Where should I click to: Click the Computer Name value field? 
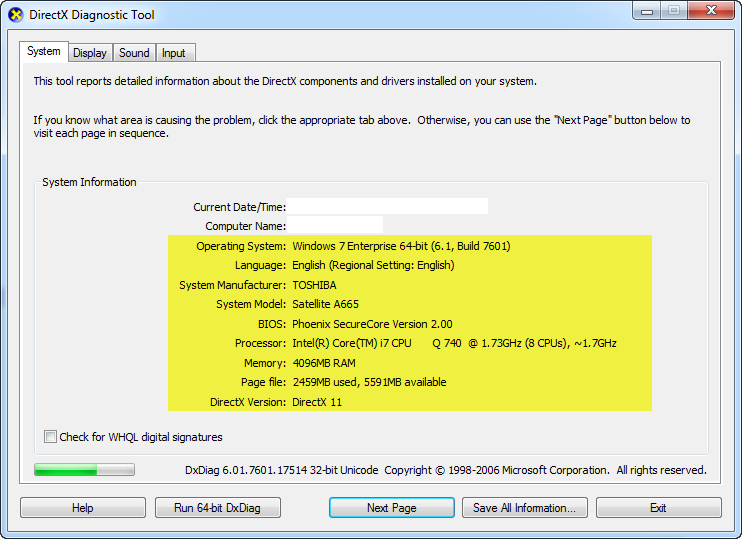[335, 225]
